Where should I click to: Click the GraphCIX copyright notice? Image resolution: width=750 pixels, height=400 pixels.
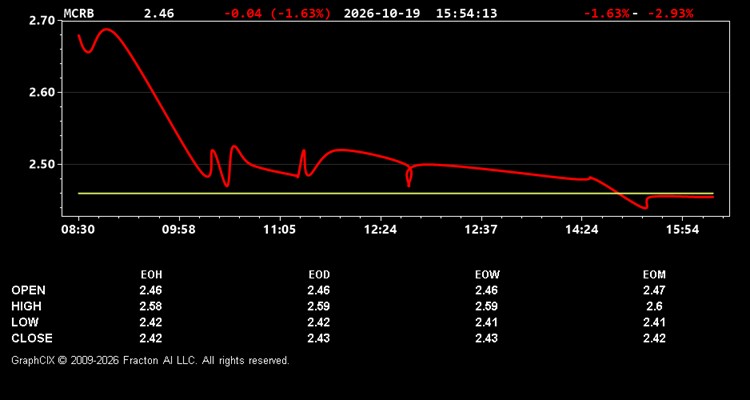tap(150, 360)
